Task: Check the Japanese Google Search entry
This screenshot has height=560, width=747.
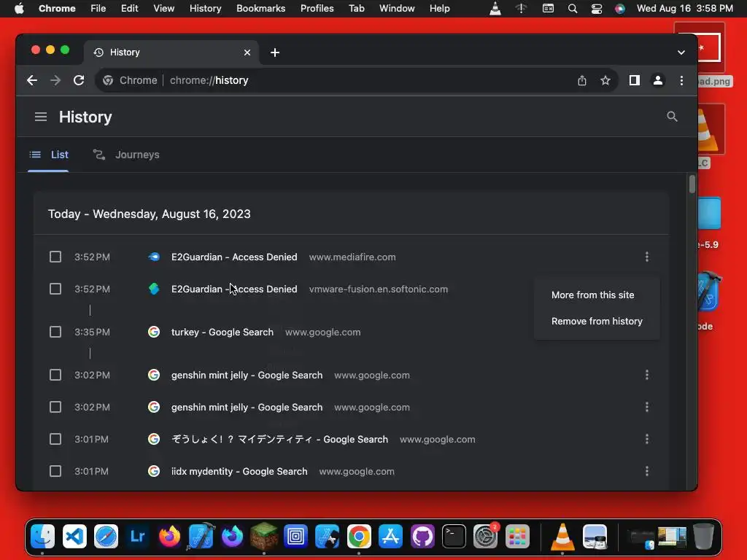Action: pyautogui.click(x=55, y=439)
